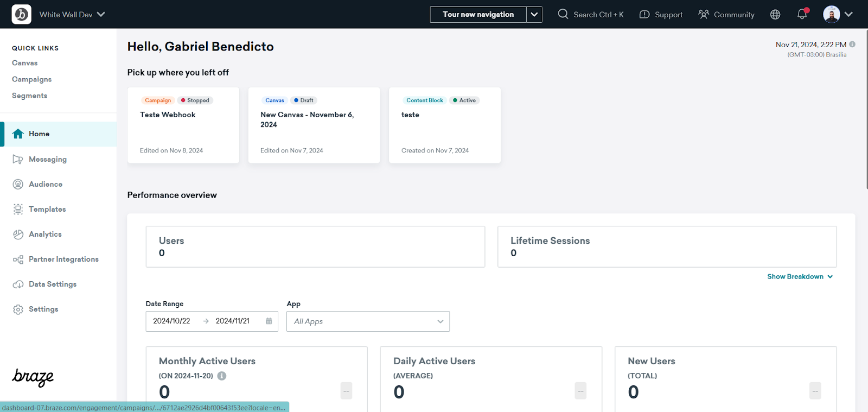Viewport: 868px width, 412px height.
Task: Click the Braze logo icon in header
Action: [22, 14]
